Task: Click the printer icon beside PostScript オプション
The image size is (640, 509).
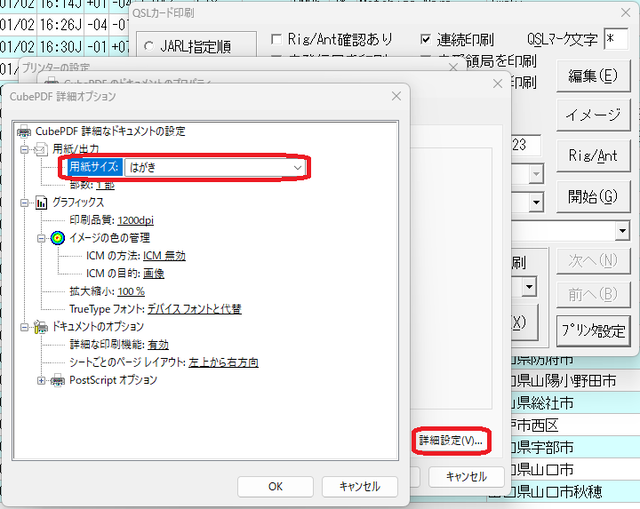Action: [57, 380]
